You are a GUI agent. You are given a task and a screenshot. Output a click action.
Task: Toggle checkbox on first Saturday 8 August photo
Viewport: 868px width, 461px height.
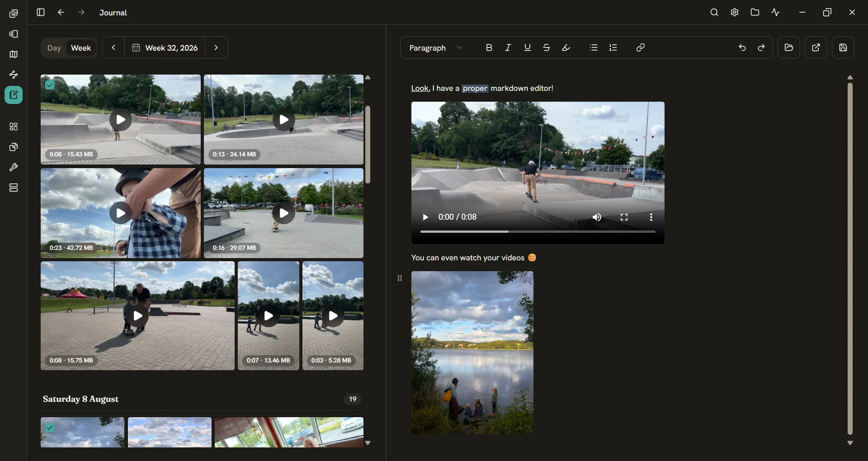pyautogui.click(x=50, y=428)
